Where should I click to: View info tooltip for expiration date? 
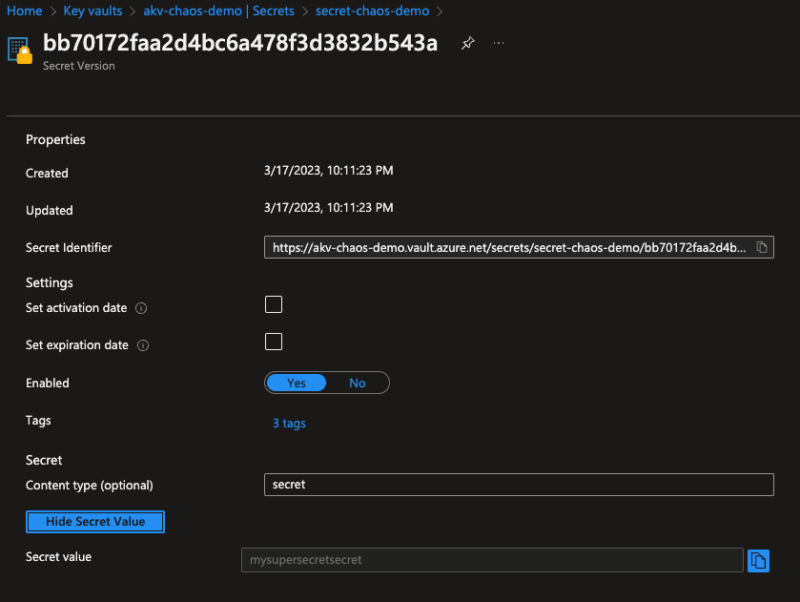point(145,345)
